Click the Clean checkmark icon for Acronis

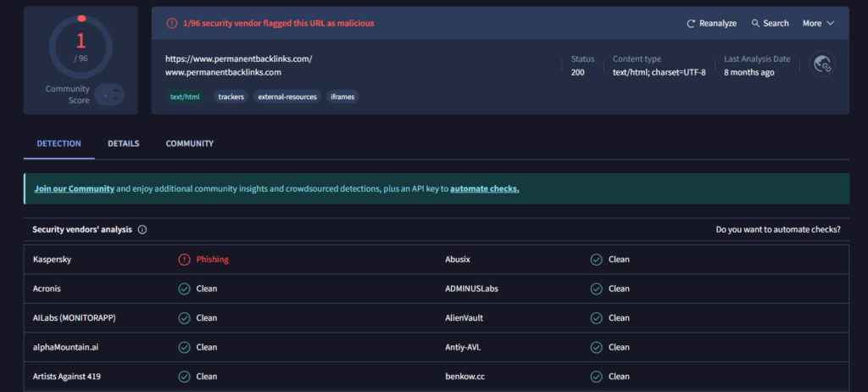184,288
